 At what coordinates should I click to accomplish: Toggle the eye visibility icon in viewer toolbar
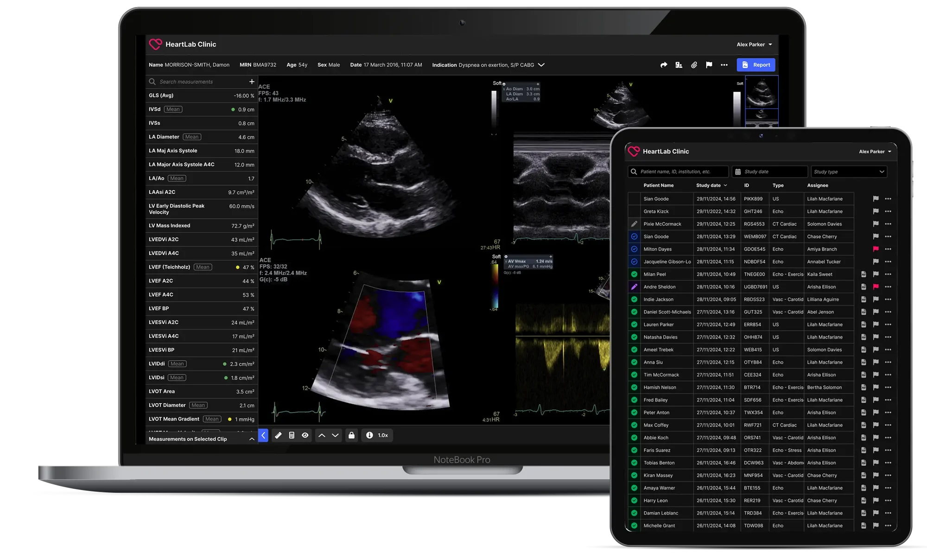tap(305, 435)
